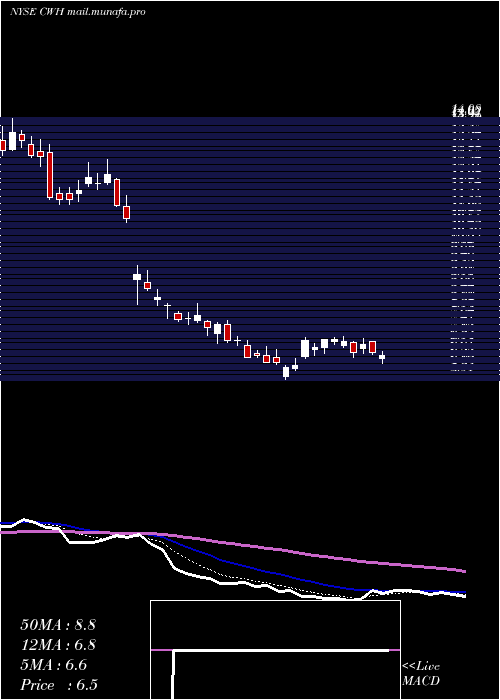Select the 12MA : 6.8 value

[58, 645]
